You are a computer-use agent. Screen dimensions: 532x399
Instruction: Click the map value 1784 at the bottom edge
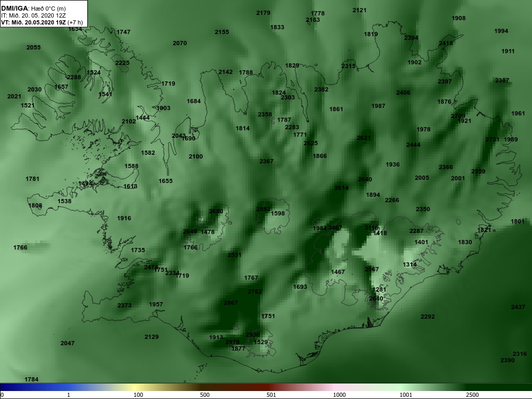(x=31, y=379)
